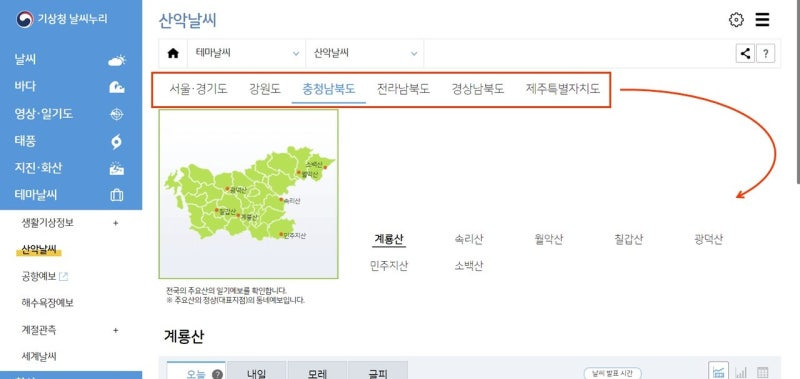Select 소백산 from the mountain list
The image size is (800, 379).
(x=468, y=266)
